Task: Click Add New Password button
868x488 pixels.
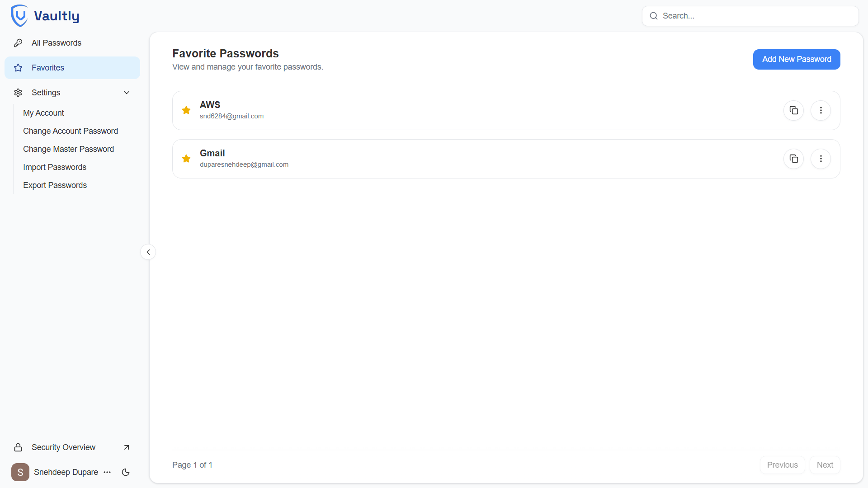Action: coord(796,59)
